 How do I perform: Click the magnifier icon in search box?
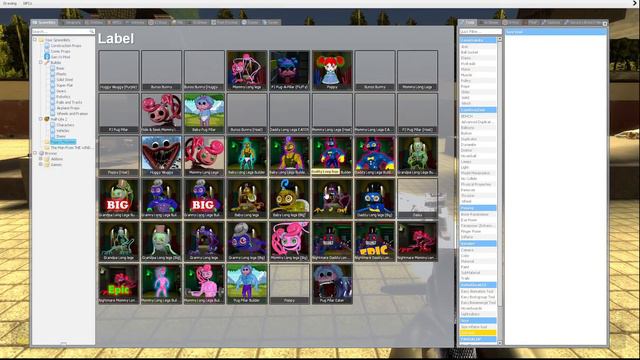pyautogui.click(x=92, y=31)
